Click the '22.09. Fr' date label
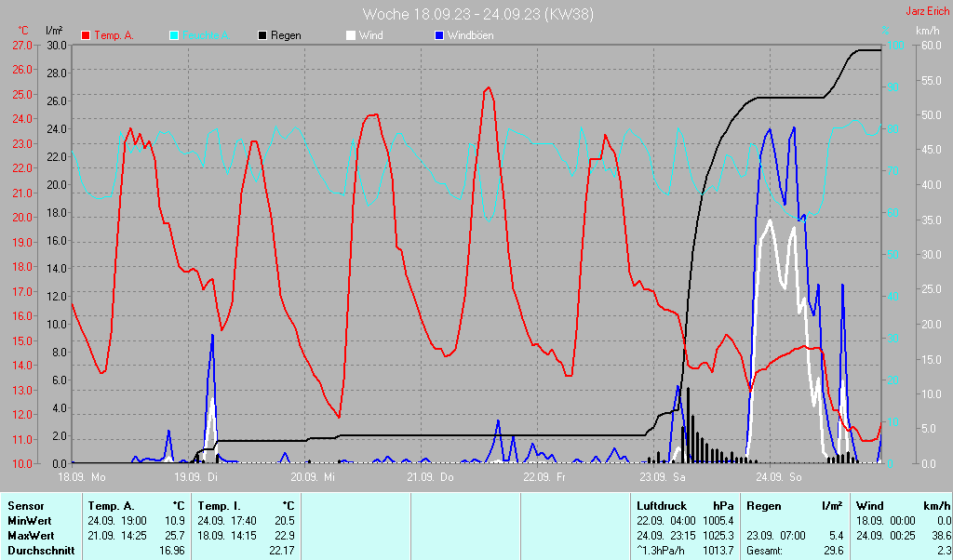 544,477
